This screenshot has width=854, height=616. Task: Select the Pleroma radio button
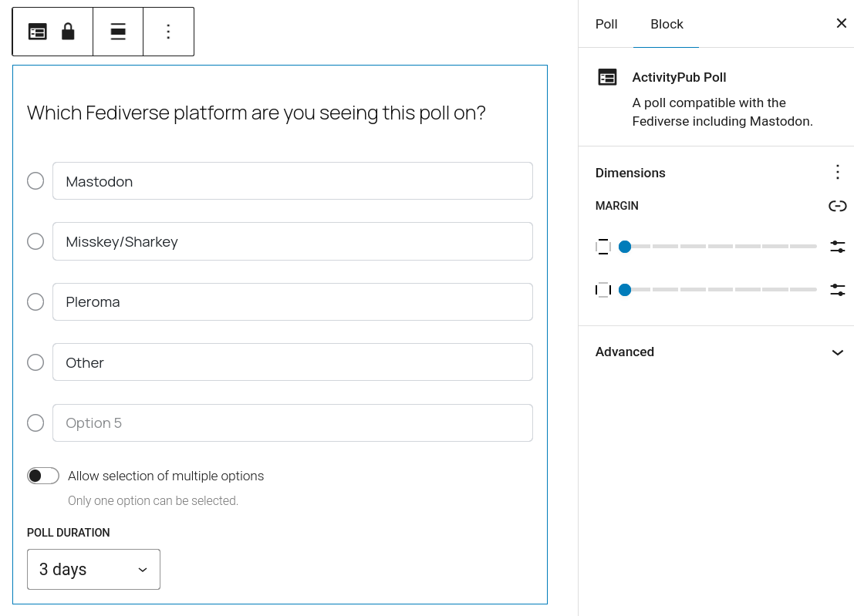tap(35, 301)
